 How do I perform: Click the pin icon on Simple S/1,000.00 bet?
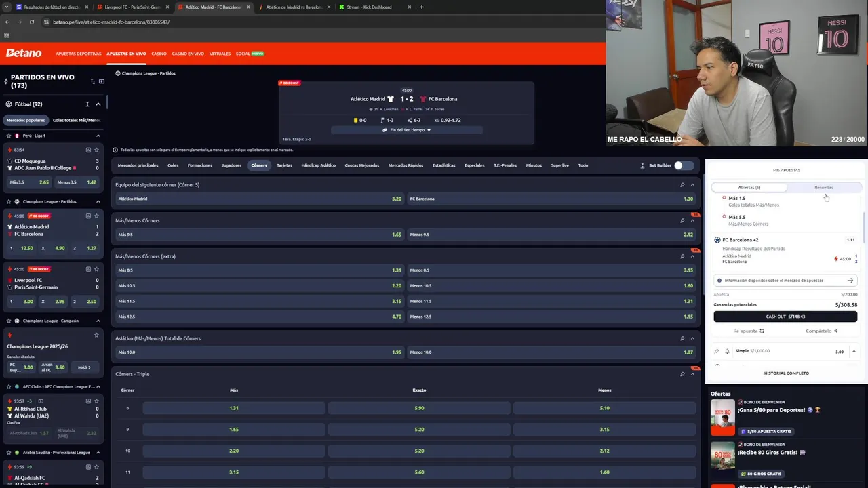(x=717, y=351)
